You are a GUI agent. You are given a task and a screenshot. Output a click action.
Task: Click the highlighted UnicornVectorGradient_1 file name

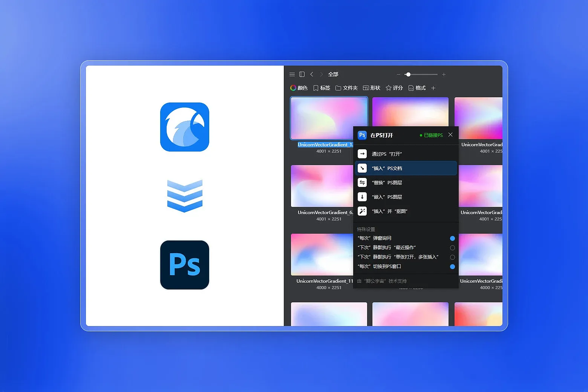coord(325,145)
